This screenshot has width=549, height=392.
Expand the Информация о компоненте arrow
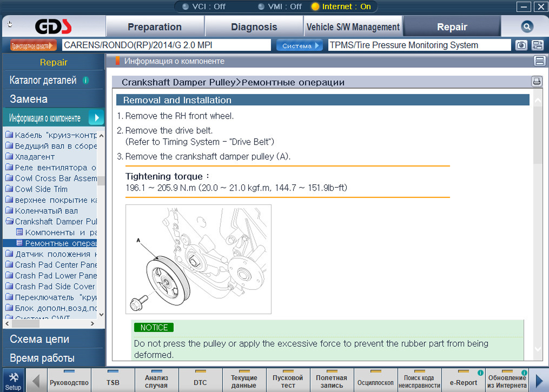pos(96,118)
